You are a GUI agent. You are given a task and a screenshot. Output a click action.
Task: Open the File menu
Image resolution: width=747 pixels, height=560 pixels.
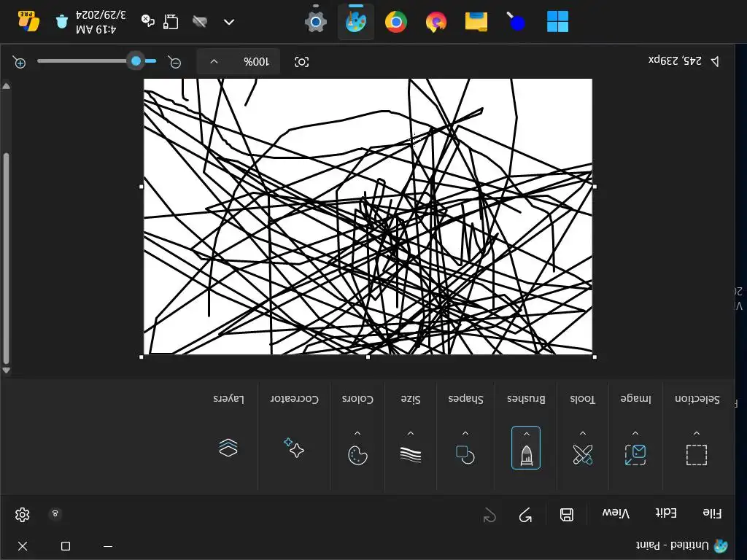coord(712,513)
